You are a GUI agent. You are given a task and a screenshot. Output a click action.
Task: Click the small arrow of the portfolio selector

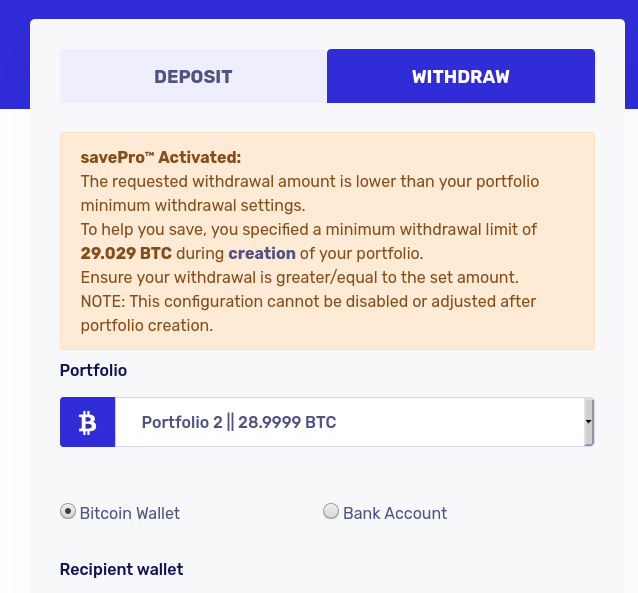coord(589,422)
